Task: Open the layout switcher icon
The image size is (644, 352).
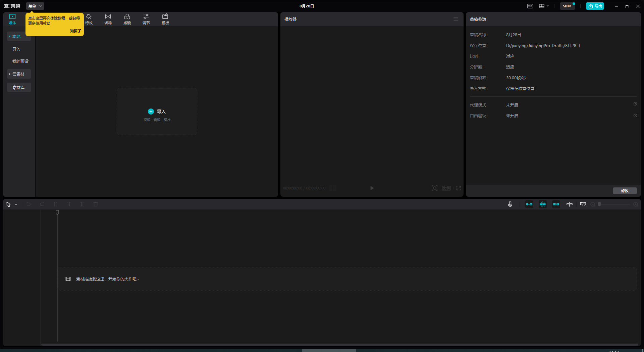Action: coord(542,6)
